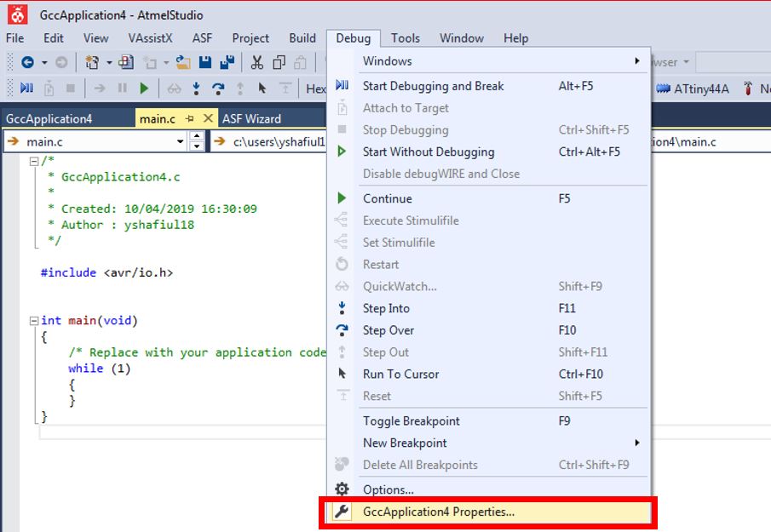Click the toolbar Attach to Target icon
The width and height of the screenshot is (771, 532).
(x=49, y=89)
